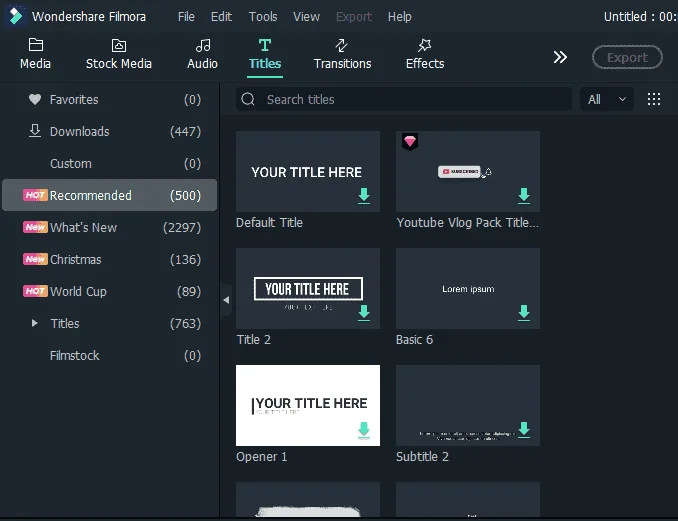The width and height of the screenshot is (678, 521).
Task: Open the Media tab folder icon
Action: [x=35, y=45]
